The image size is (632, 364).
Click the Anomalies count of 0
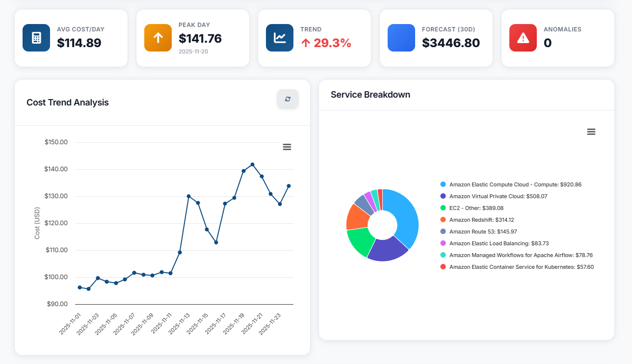[x=548, y=43]
